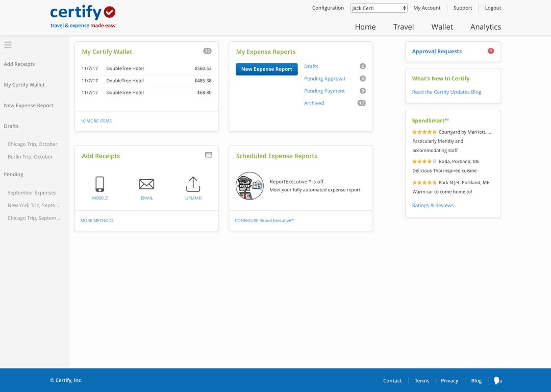551x392 pixels.
Task: Click Terms in the footer
Action: 422,381
